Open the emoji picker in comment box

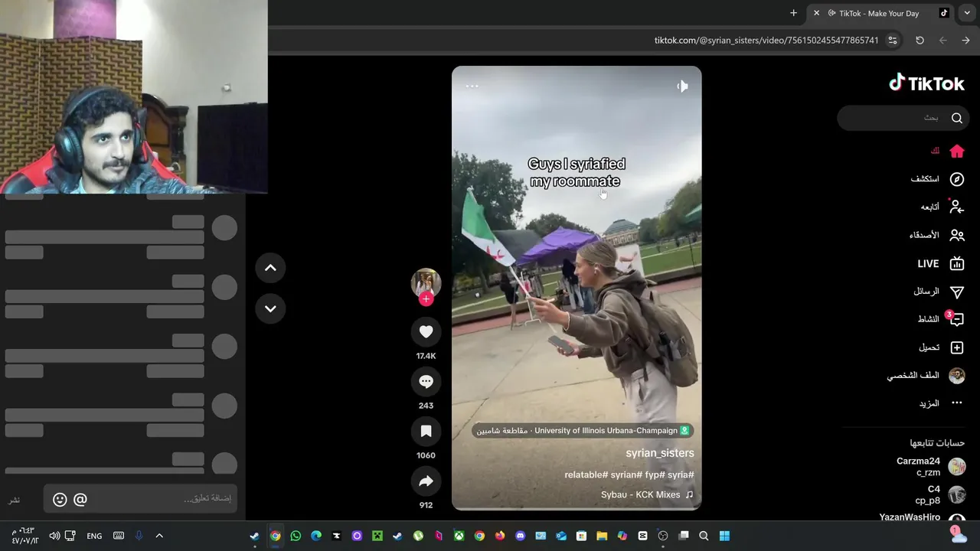click(x=60, y=500)
